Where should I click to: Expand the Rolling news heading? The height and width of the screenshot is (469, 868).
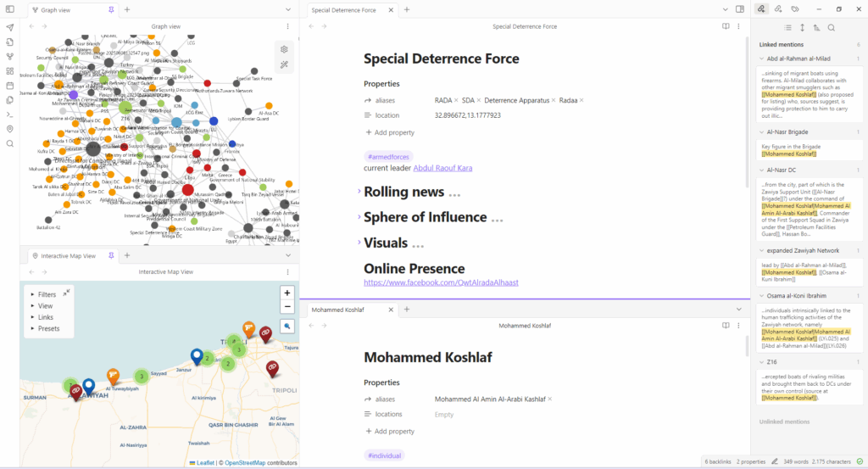[359, 192]
